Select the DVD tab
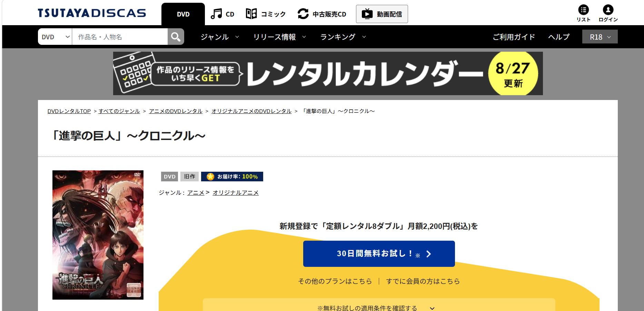The height and width of the screenshot is (311, 644). 183,14
